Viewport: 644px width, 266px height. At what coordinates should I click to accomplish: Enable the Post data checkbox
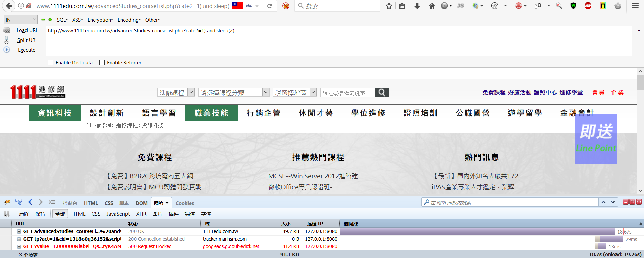(51, 62)
